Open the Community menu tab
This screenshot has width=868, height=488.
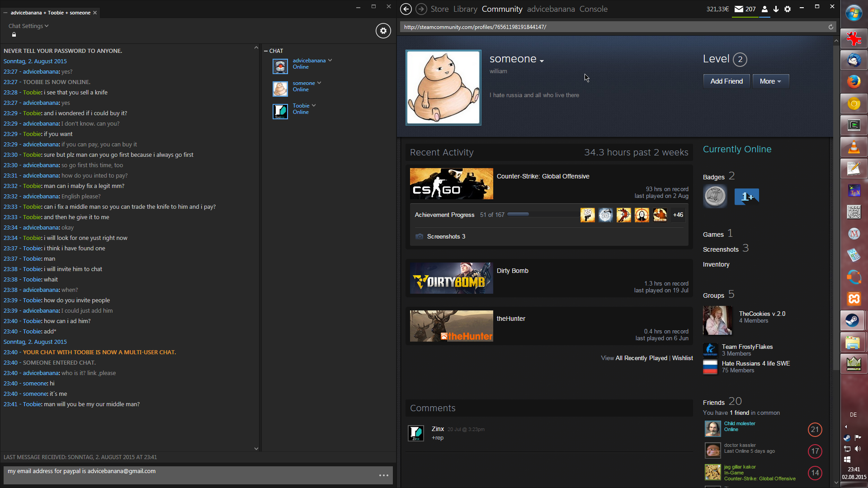pyautogui.click(x=502, y=9)
